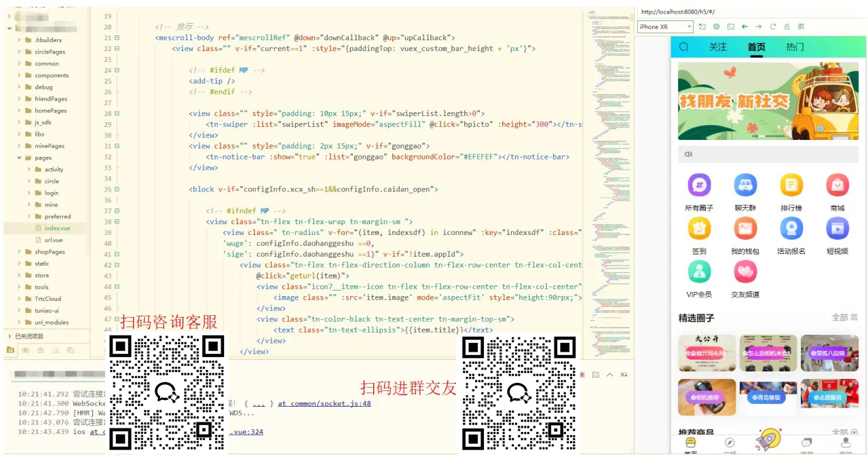Switch to the 热门 tab
Image resolution: width=868 pixels, height=459 pixels.
click(795, 47)
